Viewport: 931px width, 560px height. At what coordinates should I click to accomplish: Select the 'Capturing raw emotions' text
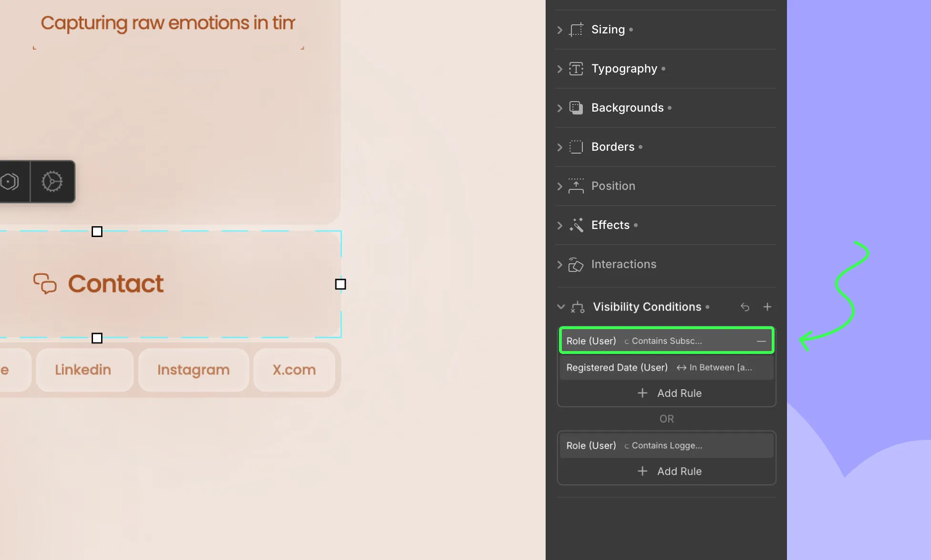pos(168,23)
